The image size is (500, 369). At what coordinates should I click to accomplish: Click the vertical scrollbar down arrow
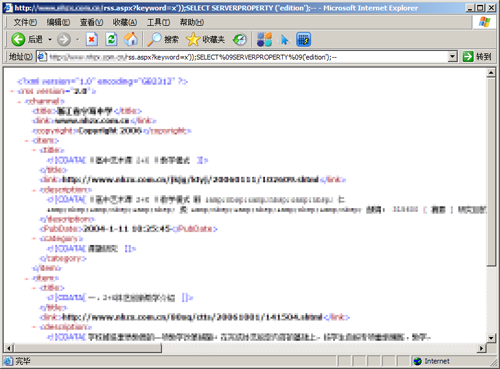(491, 338)
